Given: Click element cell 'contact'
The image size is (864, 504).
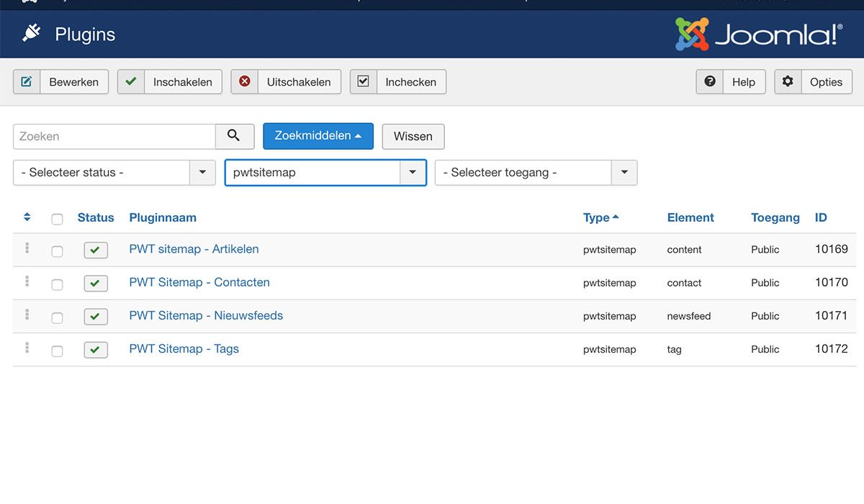Looking at the screenshot, I should coord(684,283).
